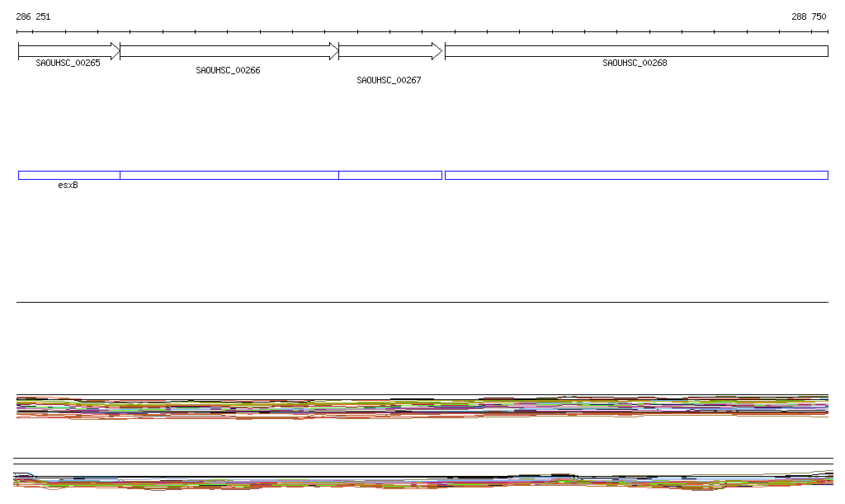845x504 pixels.
Task: Click the SAOUHSC_00265 gene arrow
Action: coord(68,51)
